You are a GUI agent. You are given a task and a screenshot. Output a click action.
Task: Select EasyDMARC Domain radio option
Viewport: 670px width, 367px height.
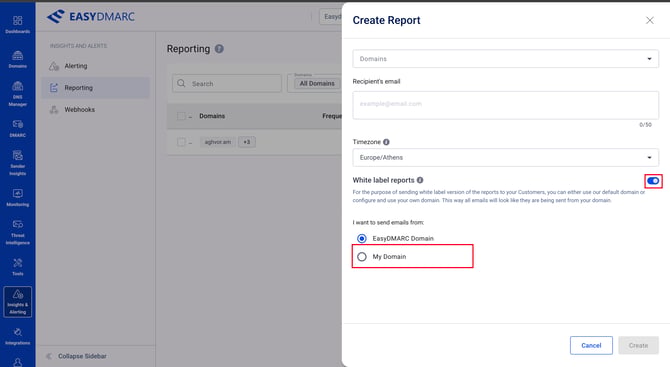point(361,238)
